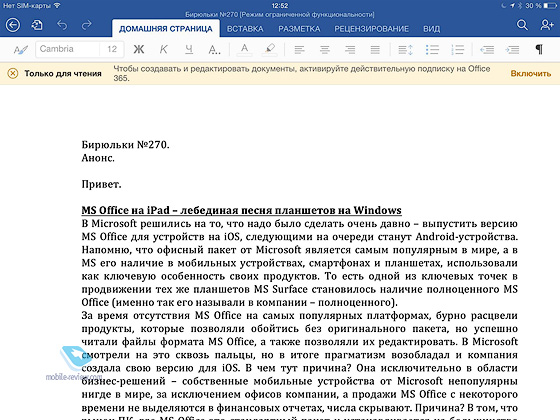The height and width of the screenshot is (420, 560).
Task: Switch to the РАЗМЕТКА tab
Action: pyautogui.click(x=299, y=29)
